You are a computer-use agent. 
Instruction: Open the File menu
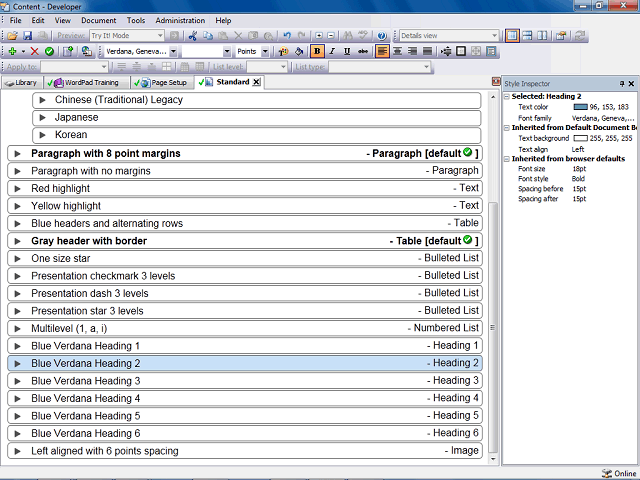pyautogui.click(x=16, y=20)
